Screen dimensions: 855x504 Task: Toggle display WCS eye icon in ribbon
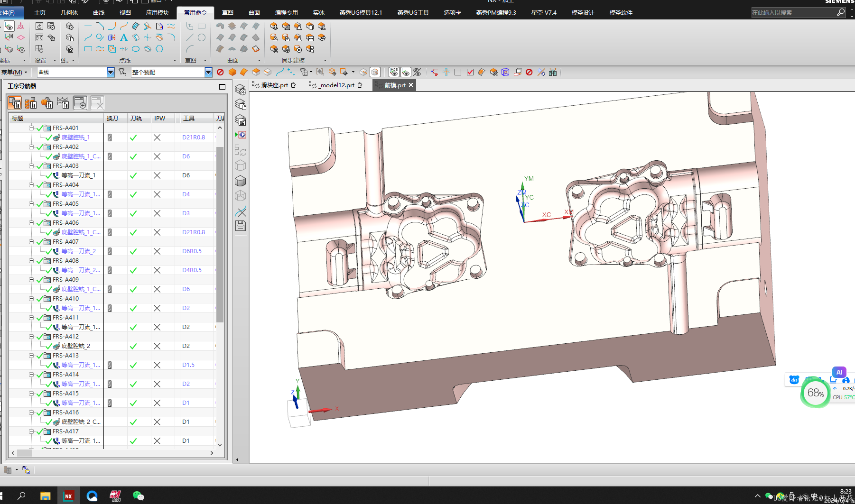point(9,26)
